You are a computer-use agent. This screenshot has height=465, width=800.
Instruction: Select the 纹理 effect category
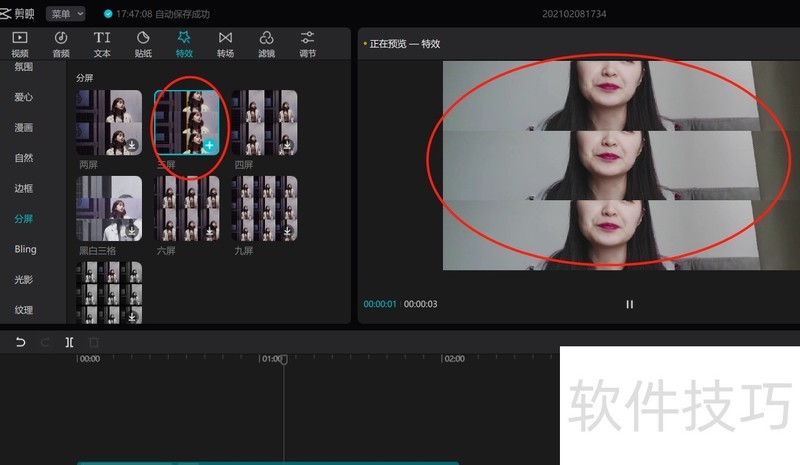pos(23,310)
